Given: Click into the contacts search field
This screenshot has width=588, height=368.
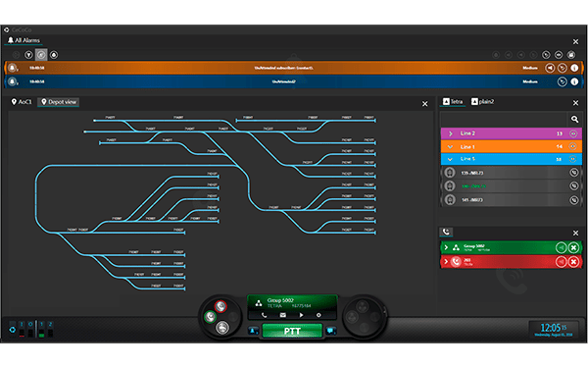Looking at the screenshot, I should (x=504, y=120).
